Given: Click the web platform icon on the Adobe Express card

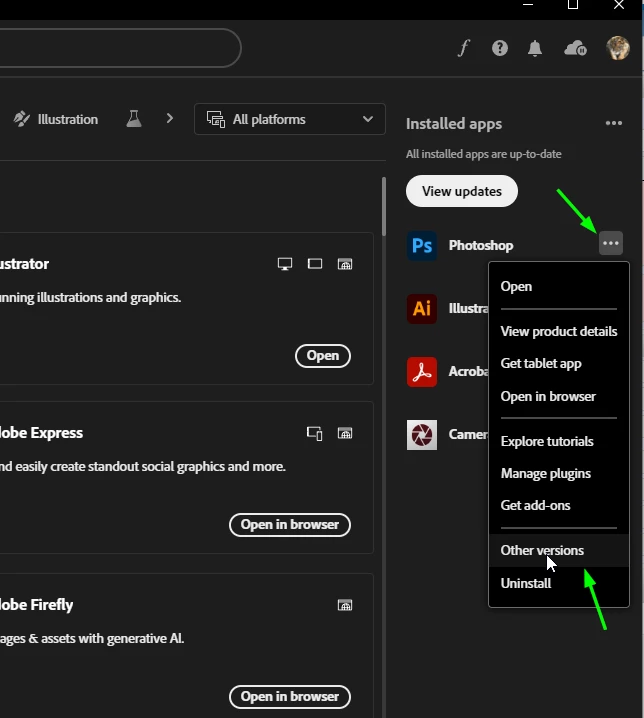Looking at the screenshot, I should click(x=345, y=433).
